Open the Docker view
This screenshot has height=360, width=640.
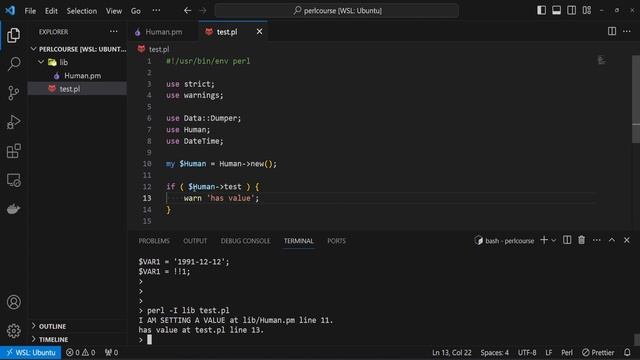pyautogui.click(x=13, y=209)
